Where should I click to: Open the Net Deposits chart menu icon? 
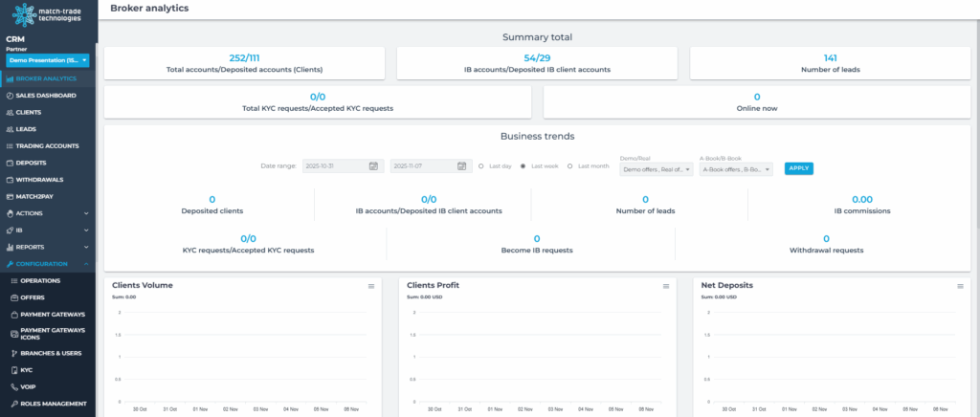(x=960, y=286)
